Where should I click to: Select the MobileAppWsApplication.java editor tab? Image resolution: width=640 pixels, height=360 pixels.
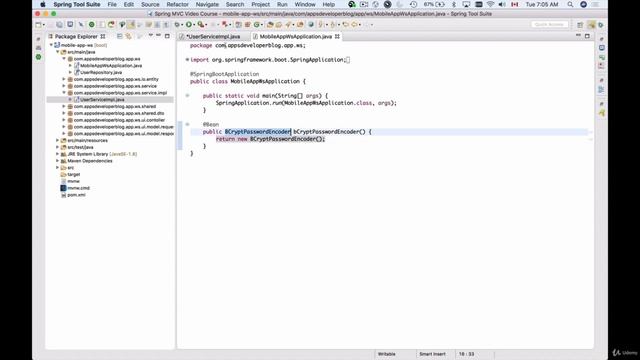click(296, 37)
